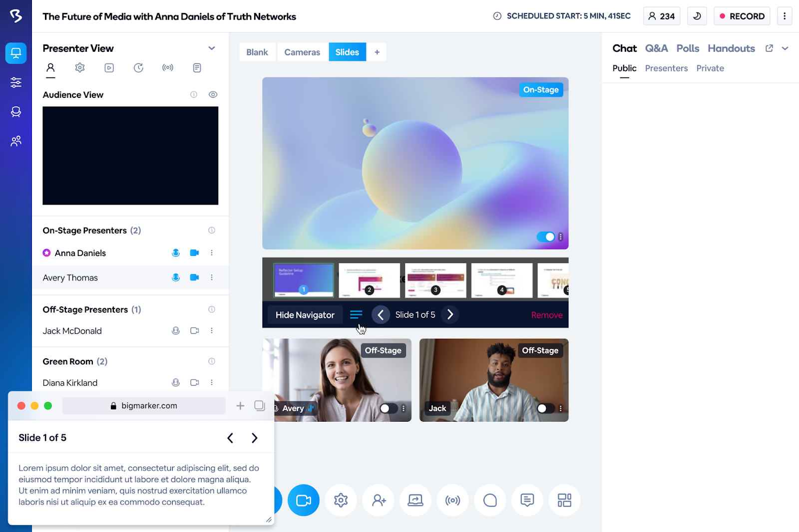This screenshot has width=799, height=532.
Task: Open the presenter view monitor sidebar icon
Action: point(16,53)
